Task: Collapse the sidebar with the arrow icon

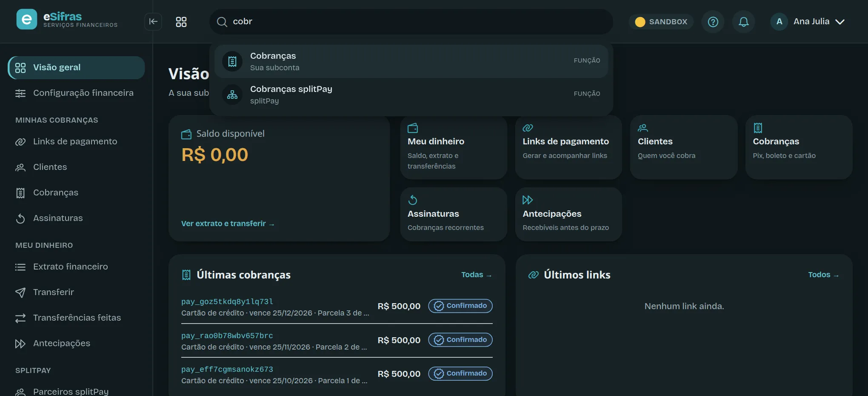Action: 153,22
